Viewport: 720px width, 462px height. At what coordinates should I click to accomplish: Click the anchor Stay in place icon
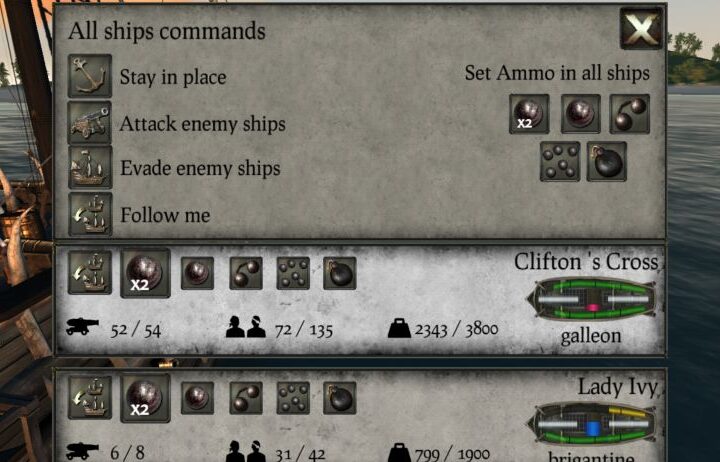pyautogui.click(x=90, y=76)
